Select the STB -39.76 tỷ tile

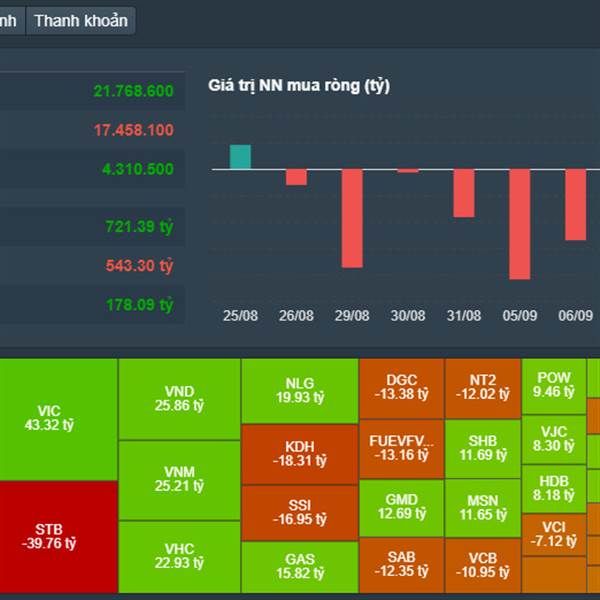point(59,537)
